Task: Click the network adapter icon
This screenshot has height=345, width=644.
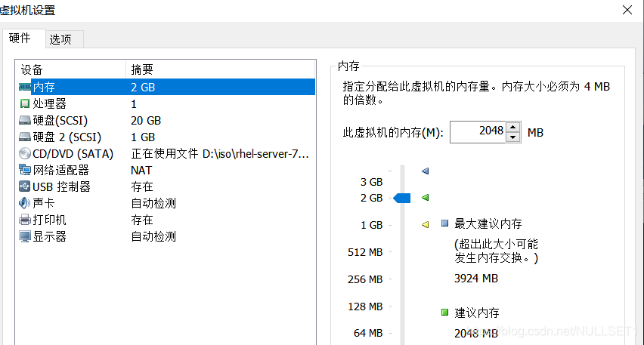Action: point(25,169)
